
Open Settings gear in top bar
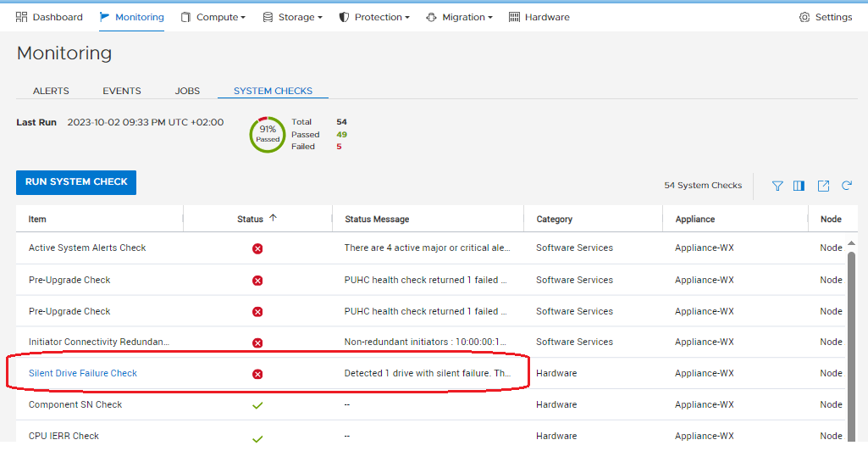point(804,17)
